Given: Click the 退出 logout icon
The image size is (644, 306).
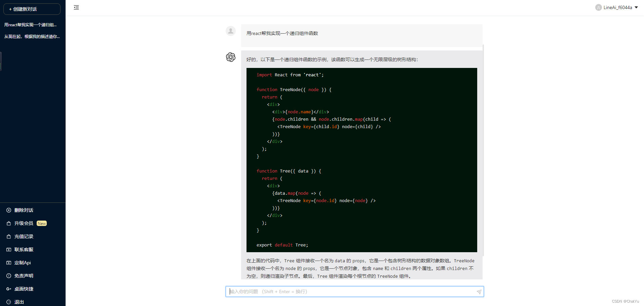Looking at the screenshot, I should [9, 302].
